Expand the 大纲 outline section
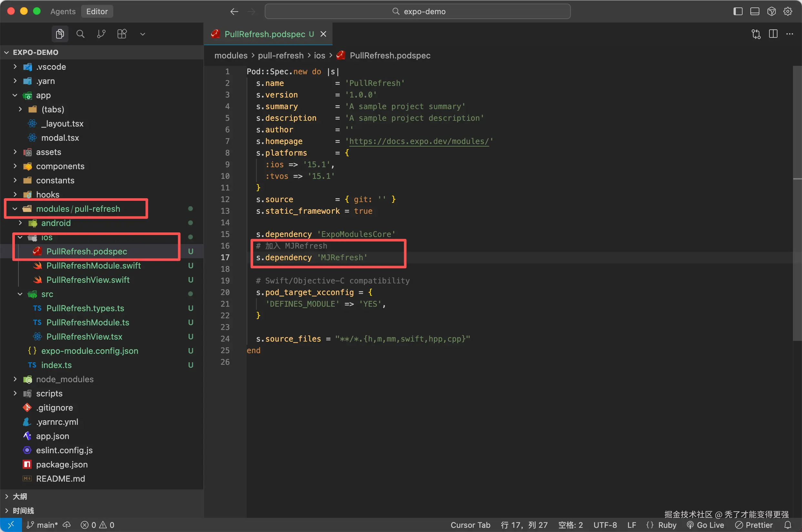 click(20, 496)
